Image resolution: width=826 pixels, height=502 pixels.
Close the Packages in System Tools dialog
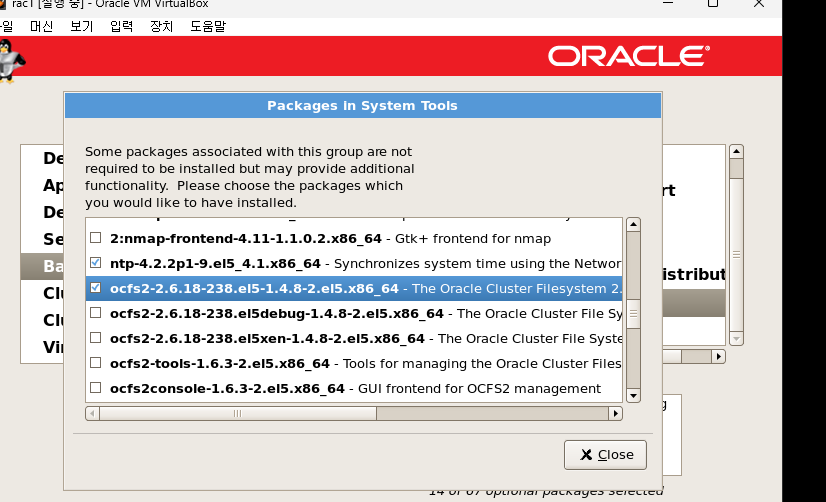click(x=605, y=455)
